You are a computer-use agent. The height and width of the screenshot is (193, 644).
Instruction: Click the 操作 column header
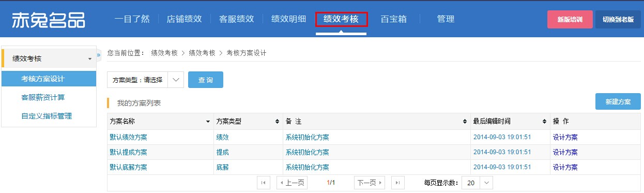click(x=595, y=122)
